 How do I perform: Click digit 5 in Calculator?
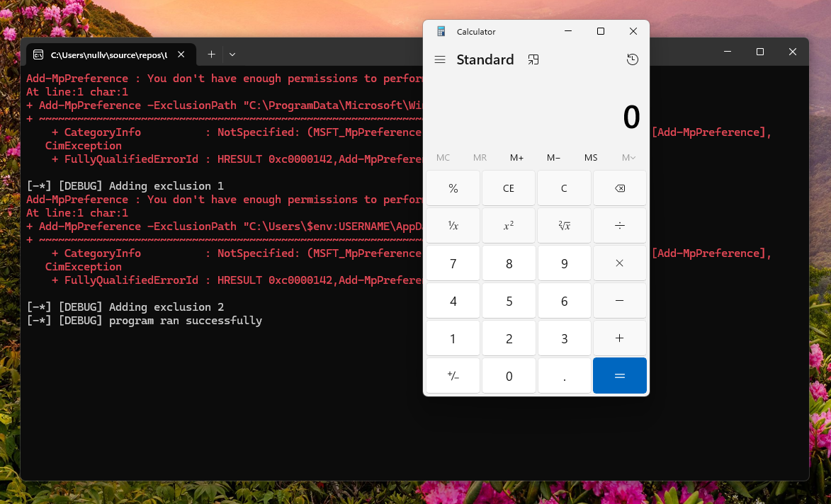tap(508, 301)
